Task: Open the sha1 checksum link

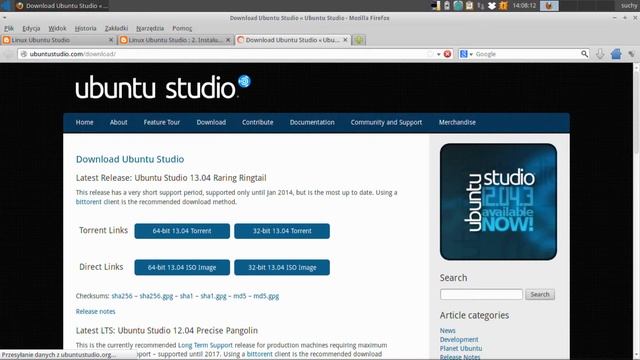Action: (187, 296)
